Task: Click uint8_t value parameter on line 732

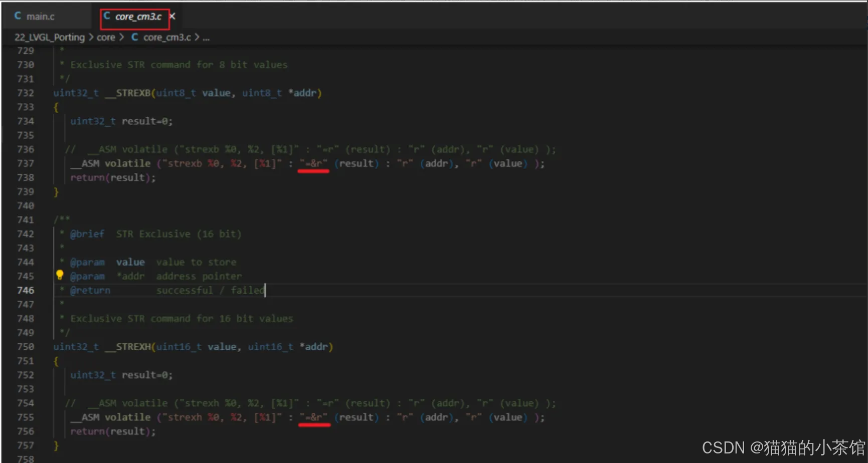Action: (x=193, y=93)
